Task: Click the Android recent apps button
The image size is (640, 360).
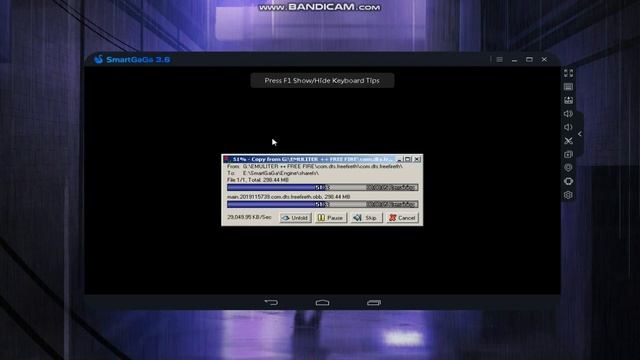Action: pos(374,302)
